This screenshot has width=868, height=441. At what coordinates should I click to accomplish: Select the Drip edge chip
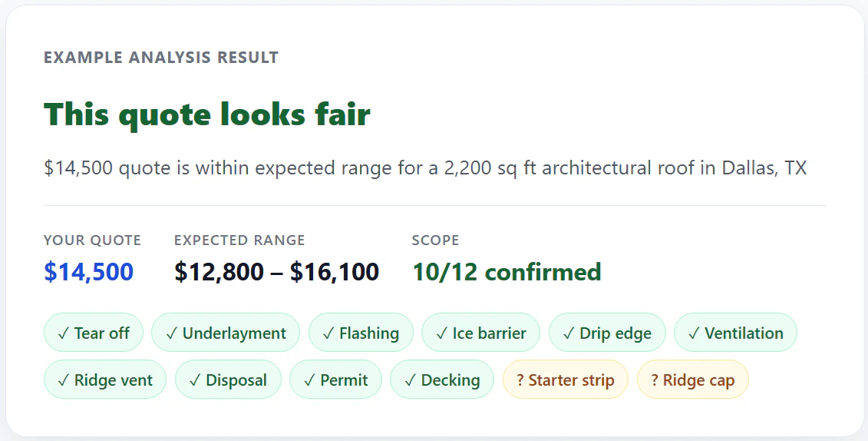pyautogui.click(x=607, y=333)
